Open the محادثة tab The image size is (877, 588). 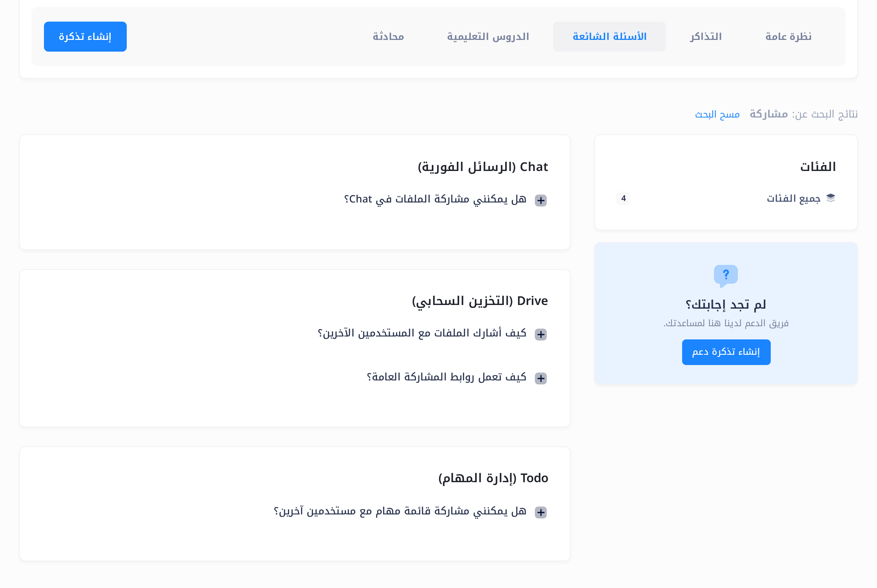point(388,37)
